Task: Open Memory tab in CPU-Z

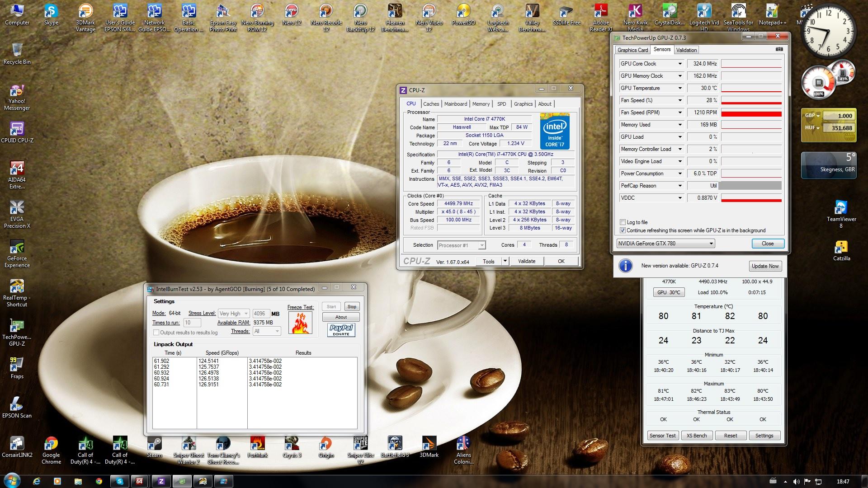Action: click(481, 104)
